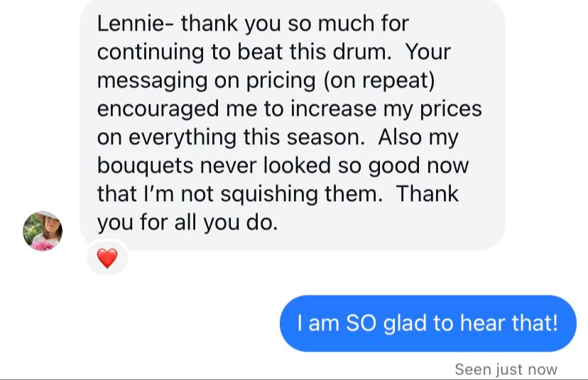Click the word "bouquets" in the message
The height and width of the screenshot is (380, 588).
[142, 165]
